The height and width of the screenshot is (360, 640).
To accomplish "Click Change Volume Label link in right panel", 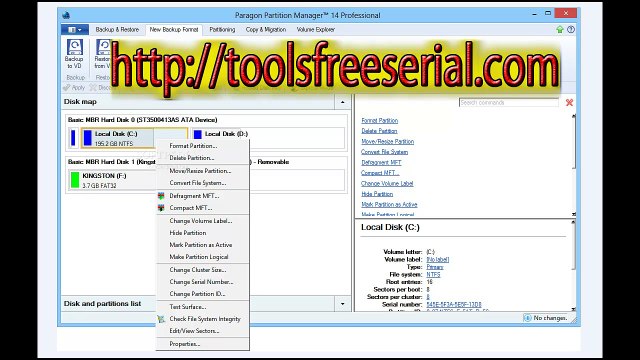I will point(387,184).
